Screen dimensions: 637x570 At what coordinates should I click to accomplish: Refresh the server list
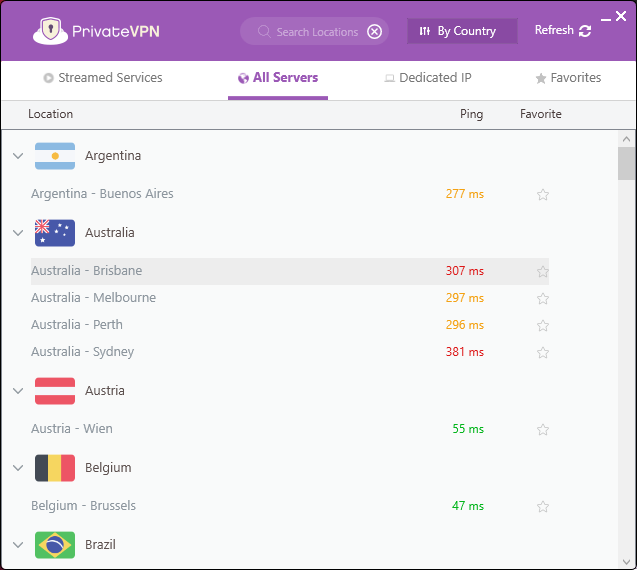tap(563, 30)
